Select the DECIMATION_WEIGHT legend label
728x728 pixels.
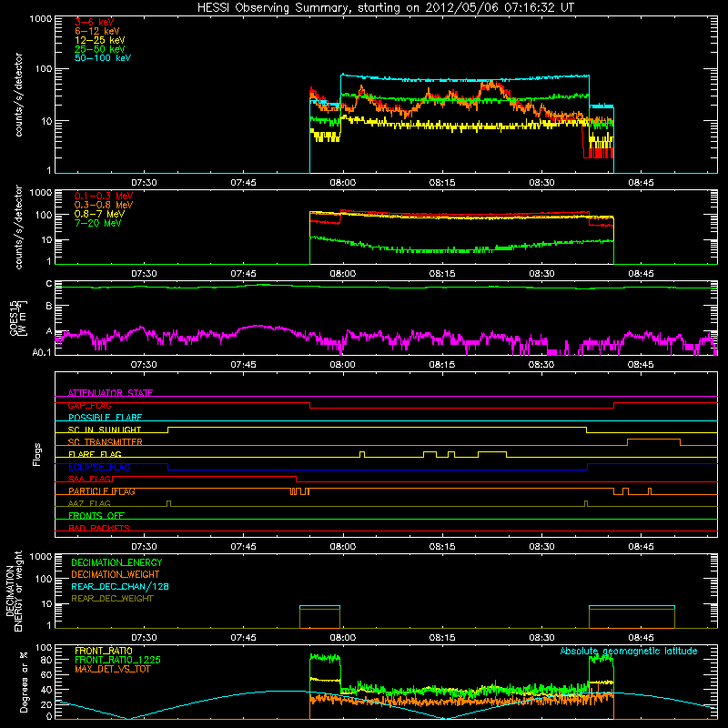click(x=116, y=574)
